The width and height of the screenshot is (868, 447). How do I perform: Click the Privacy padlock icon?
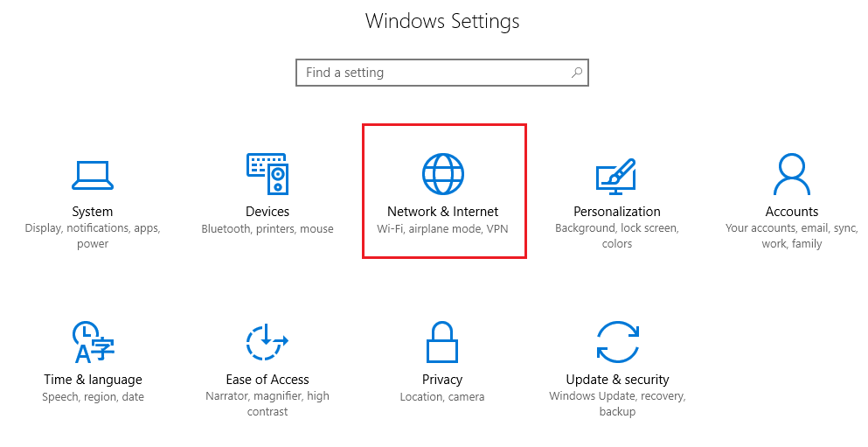coord(442,342)
